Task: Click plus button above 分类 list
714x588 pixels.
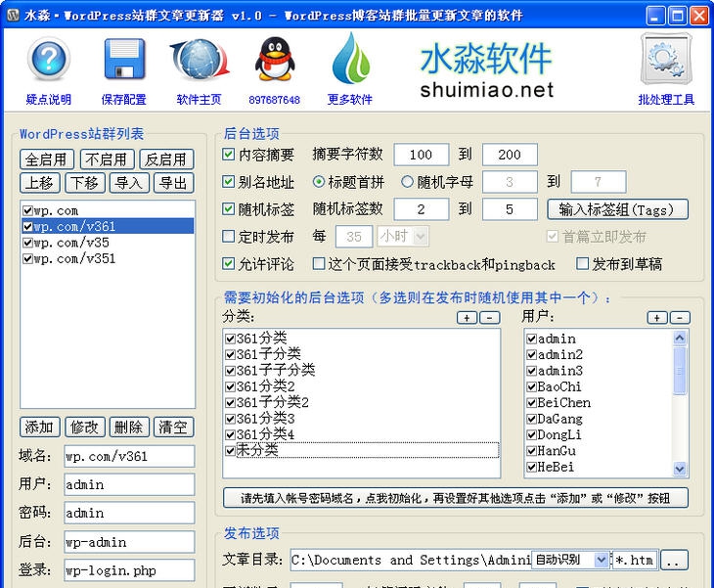Action: [x=468, y=317]
